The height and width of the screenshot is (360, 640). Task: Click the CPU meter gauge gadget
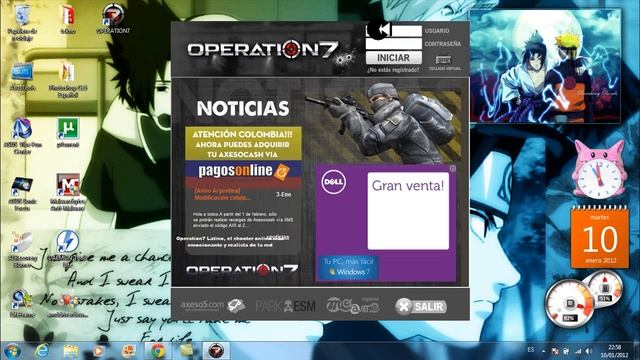570,303
